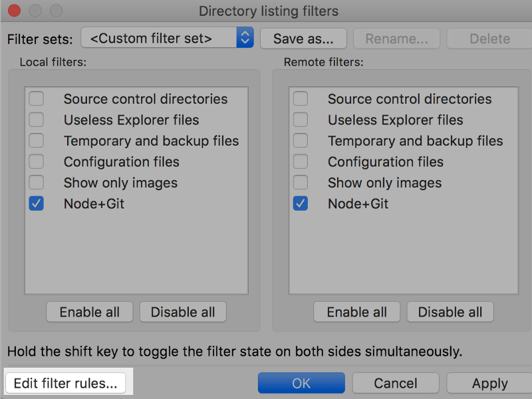532x399 pixels.
Task: Enable local Source control directories filter
Action: point(37,98)
